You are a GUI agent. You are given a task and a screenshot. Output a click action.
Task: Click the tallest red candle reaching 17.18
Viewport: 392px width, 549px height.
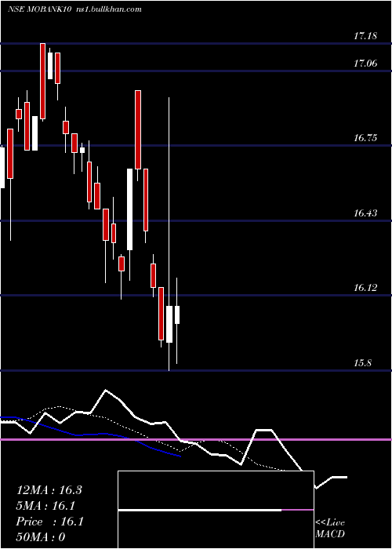pos(42,82)
